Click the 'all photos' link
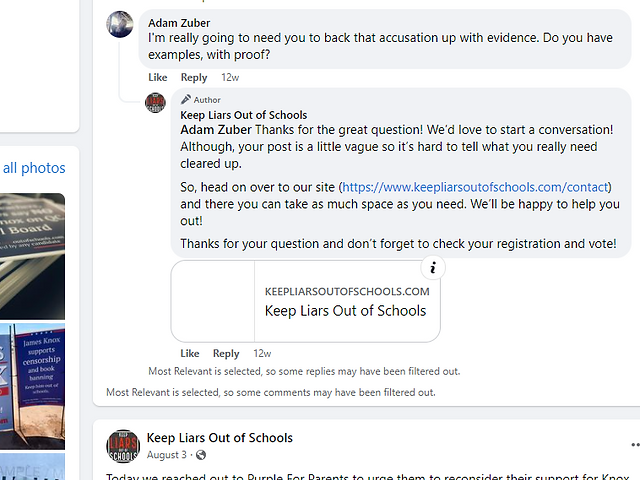 pyautogui.click(x=34, y=168)
